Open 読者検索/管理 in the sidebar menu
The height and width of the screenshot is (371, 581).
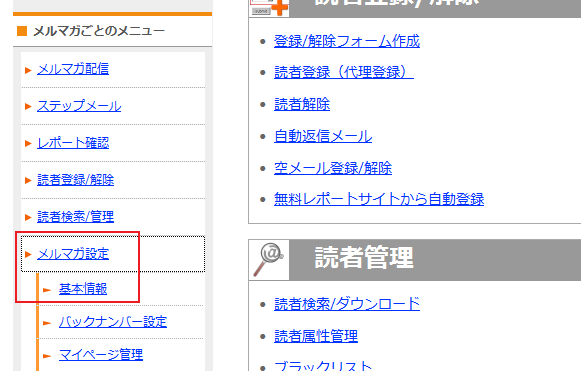76,217
